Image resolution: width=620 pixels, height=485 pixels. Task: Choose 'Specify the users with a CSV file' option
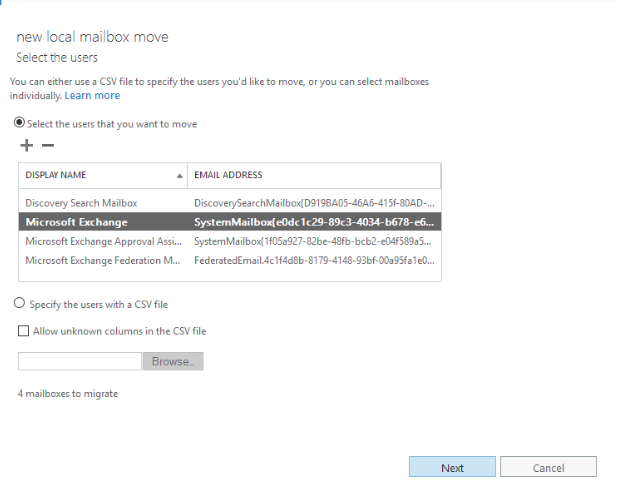tap(19, 303)
